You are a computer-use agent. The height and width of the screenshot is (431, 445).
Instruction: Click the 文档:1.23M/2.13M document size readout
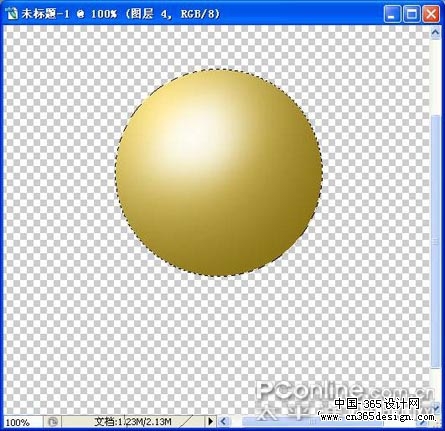(133, 422)
